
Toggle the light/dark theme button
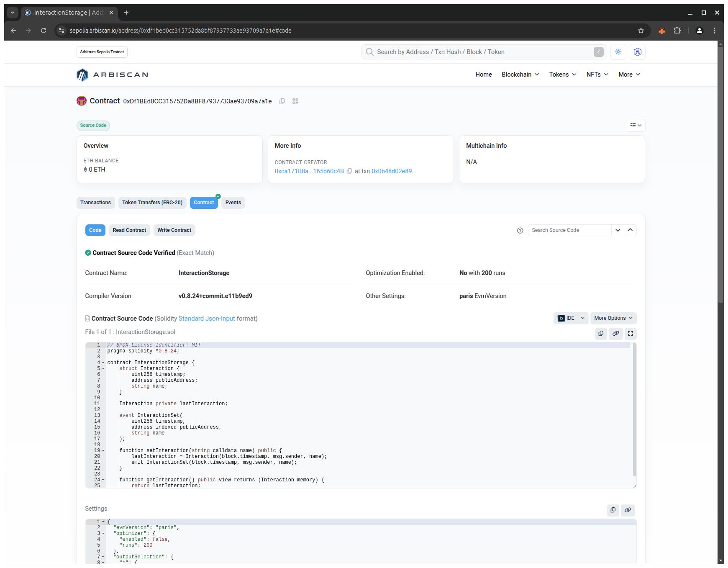tap(618, 52)
